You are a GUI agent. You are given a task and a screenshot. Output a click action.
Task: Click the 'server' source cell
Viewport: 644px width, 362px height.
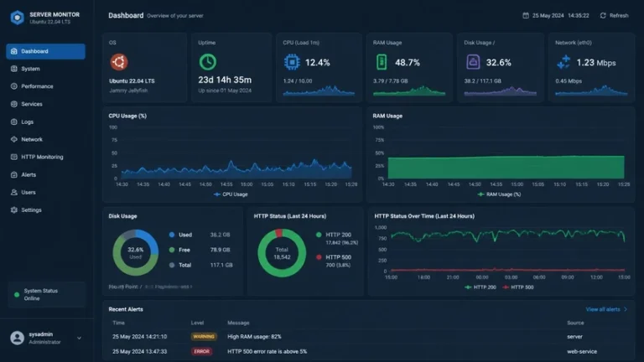coord(574,337)
